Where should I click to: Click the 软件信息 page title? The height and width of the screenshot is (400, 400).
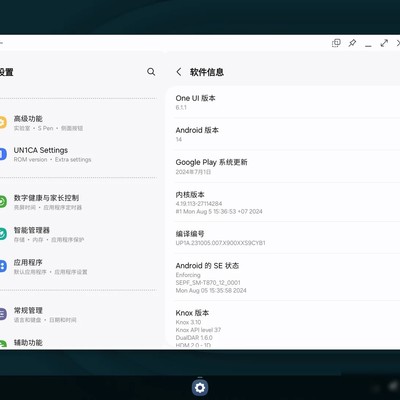pos(207,72)
